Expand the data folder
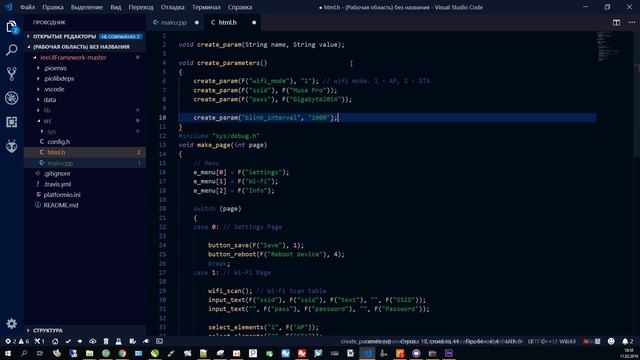640x360 pixels. tap(50, 100)
